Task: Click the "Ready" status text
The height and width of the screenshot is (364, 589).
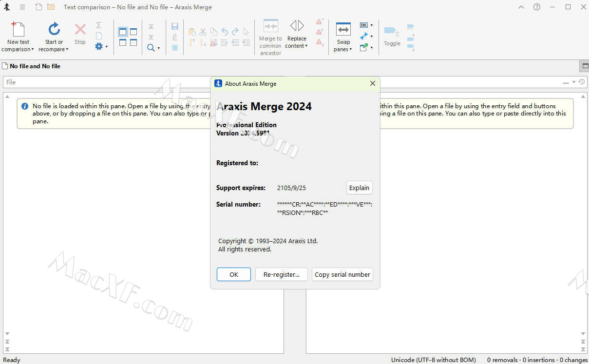Action: pos(12,360)
